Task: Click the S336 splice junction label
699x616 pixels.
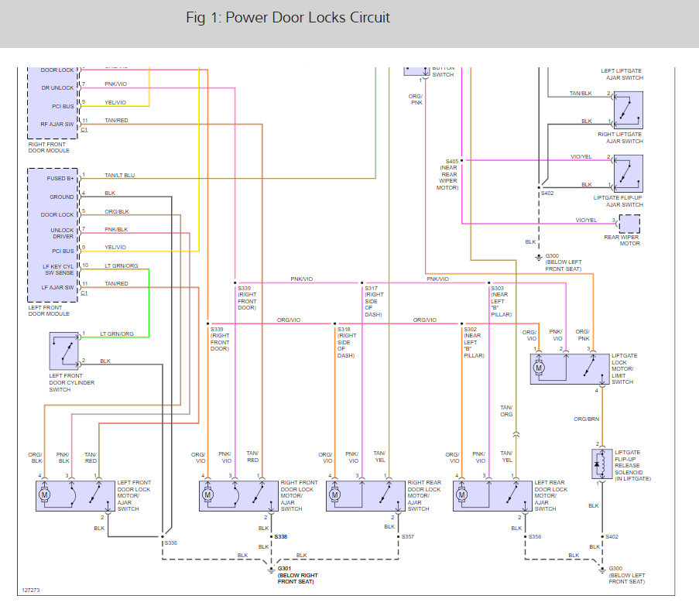Action: tap(170, 542)
